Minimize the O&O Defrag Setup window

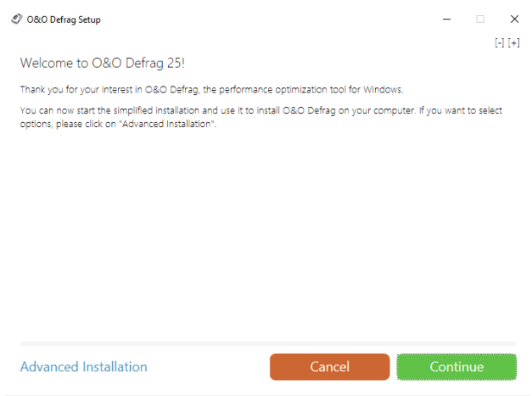(446, 20)
